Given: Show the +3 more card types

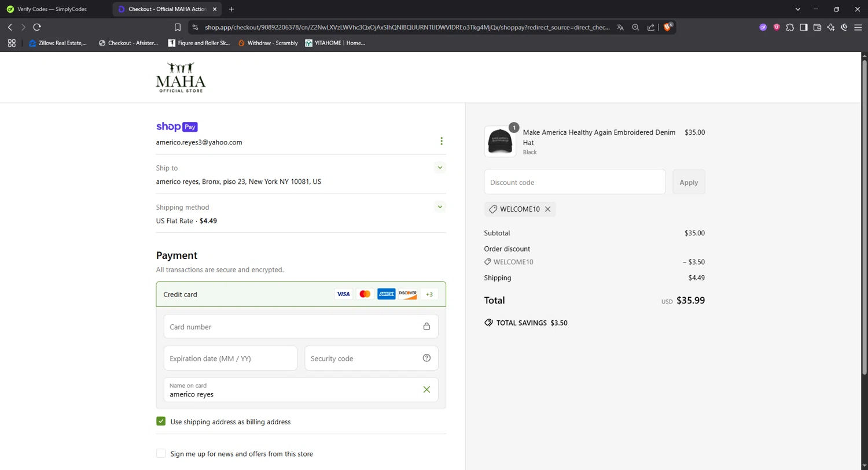Looking at the screenshot, I should (429, 294).
